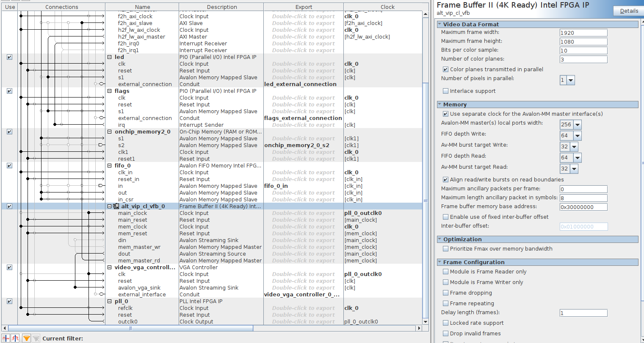The height and width of the screenshot is (343, 644).
Task: Apply the orange filter funnel icon
Action: (26, 338)
